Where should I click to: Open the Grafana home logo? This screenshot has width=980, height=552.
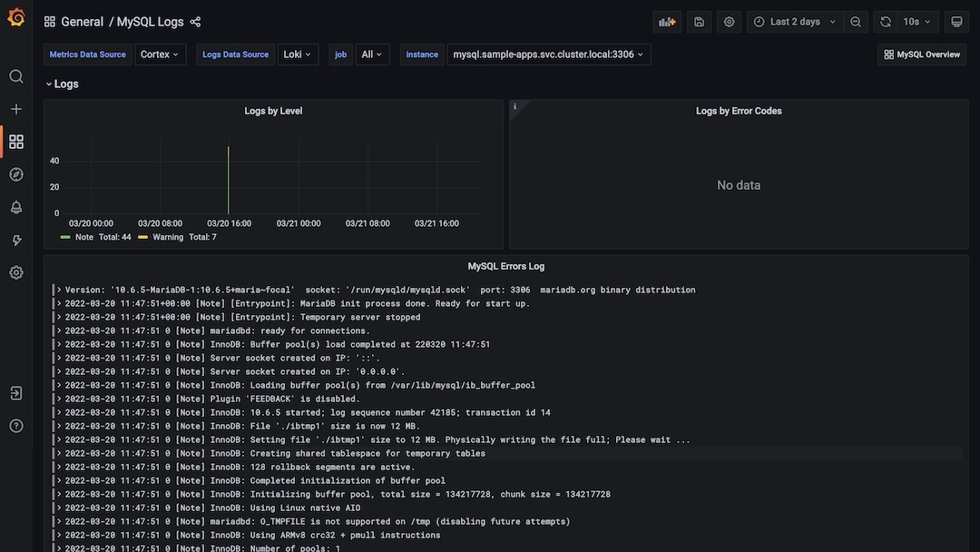pos(16,18)
